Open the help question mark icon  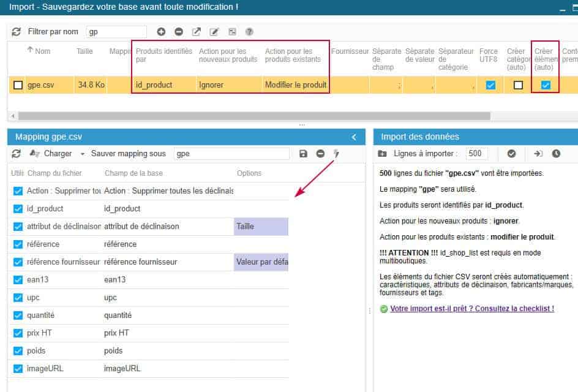[249, 32]
